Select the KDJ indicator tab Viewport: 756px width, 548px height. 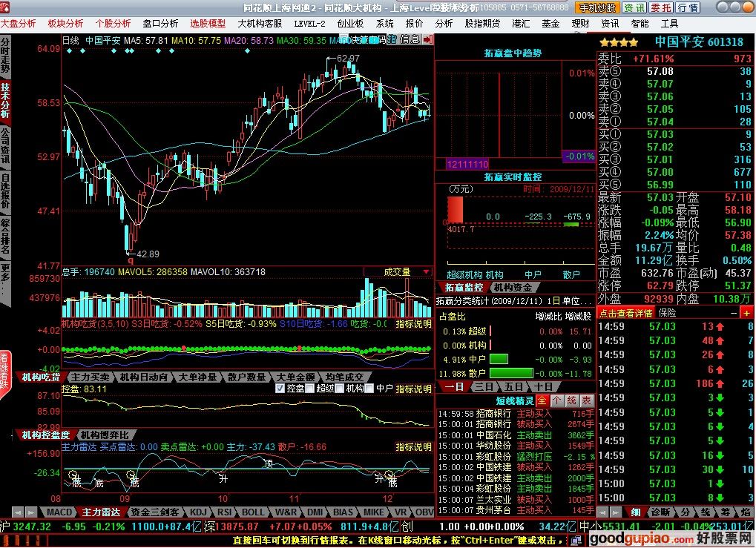[198, 512]
